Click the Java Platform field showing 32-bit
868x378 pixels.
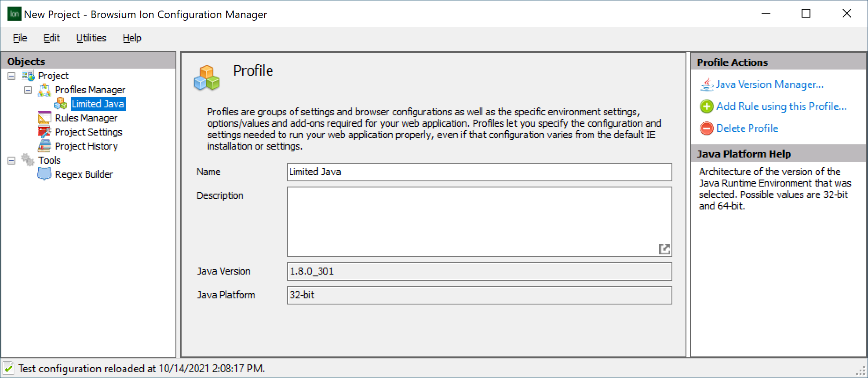tap(479, 295)
